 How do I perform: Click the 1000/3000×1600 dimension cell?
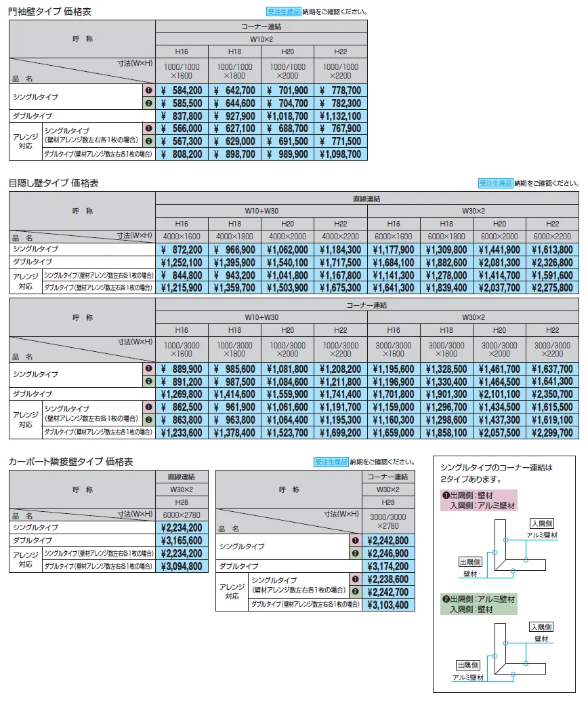[x=182, y=349]
